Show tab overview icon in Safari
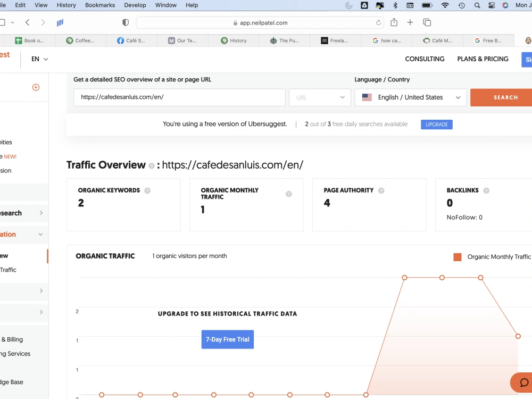Image resolution: width=532 pixels, height=399 pixels. [x=427, y=22]
